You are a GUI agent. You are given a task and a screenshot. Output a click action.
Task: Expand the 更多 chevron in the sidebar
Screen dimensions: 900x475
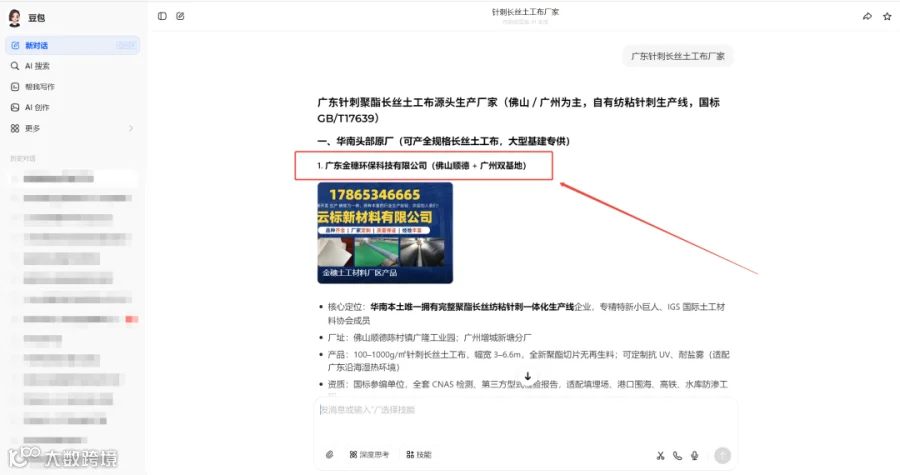[x=131, y=128]
